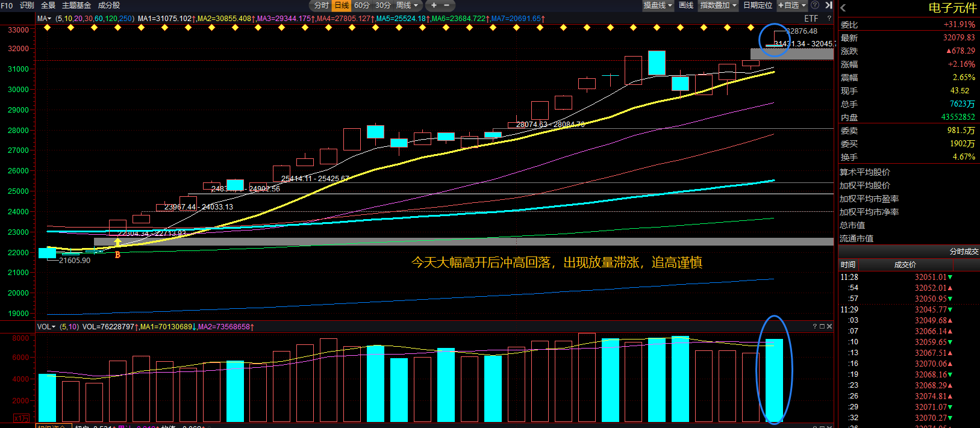Image resolution: width=980 pixels, height=428 pixels.
Task: Close the VOL sub-chart panel
Action: click(x=829, y=326)
